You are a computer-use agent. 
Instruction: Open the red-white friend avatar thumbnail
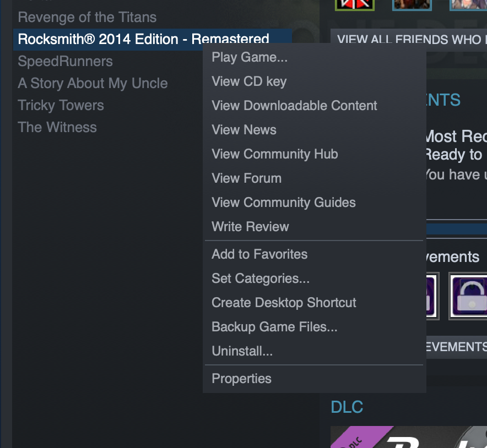[355, 5]
